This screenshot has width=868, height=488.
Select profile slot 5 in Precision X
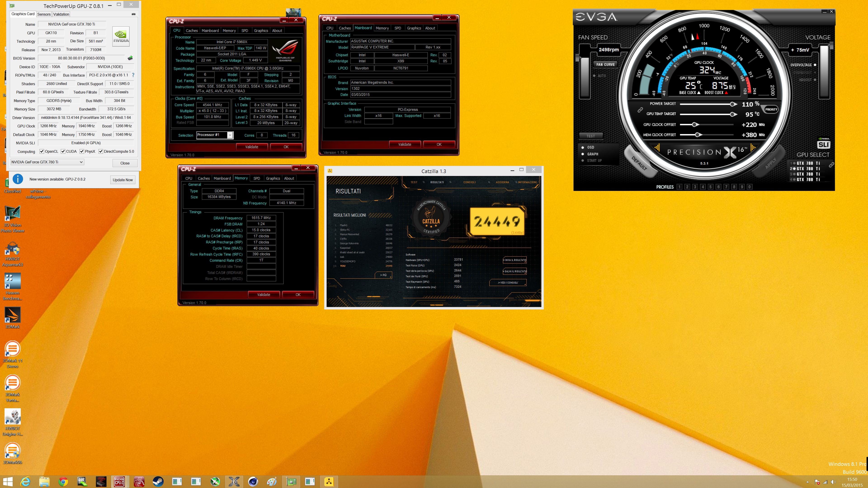[710, 187]
